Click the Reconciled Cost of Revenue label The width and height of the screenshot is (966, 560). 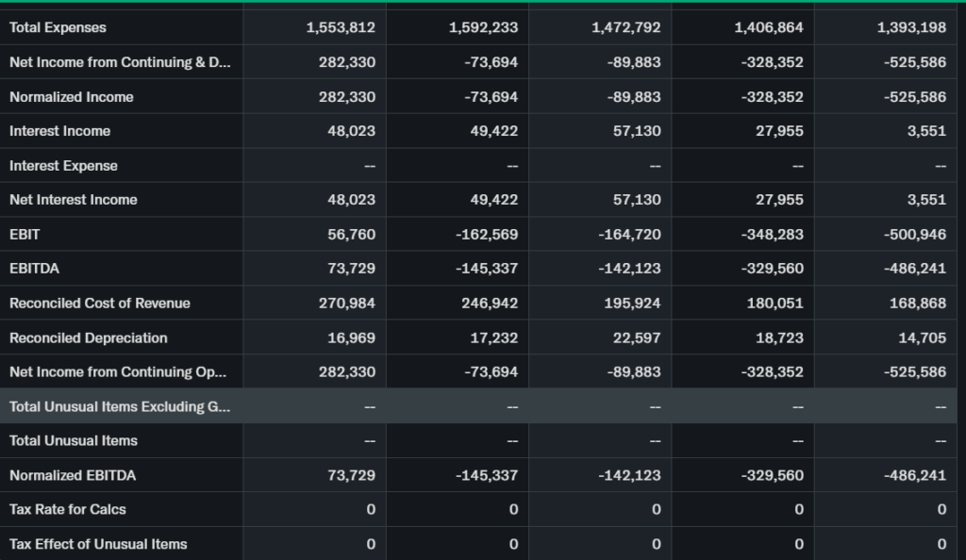tap(99, 304)
